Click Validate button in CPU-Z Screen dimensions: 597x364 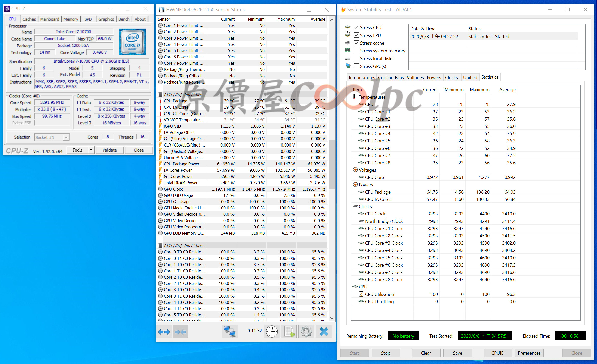point(110,150)
